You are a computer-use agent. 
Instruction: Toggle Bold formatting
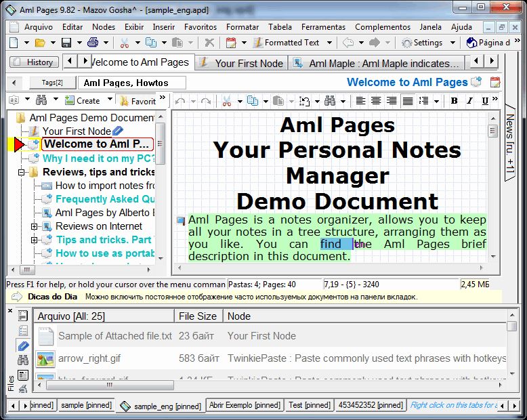[454, 100]
